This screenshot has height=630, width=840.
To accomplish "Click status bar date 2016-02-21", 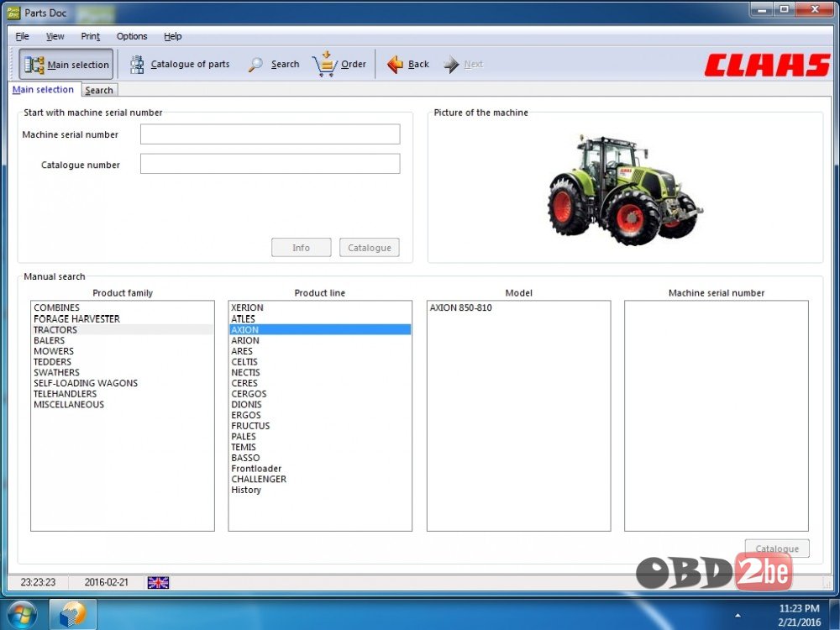I will coord(106,582).
